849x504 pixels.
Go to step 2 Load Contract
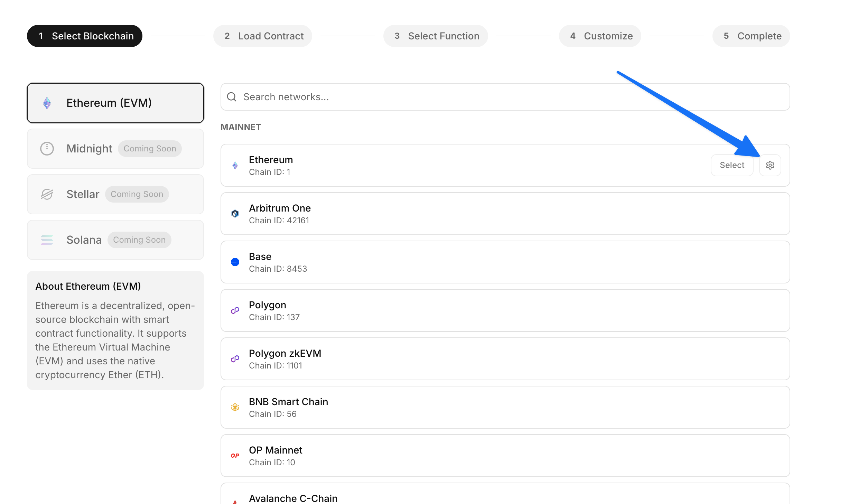click(x=263, y=36)
